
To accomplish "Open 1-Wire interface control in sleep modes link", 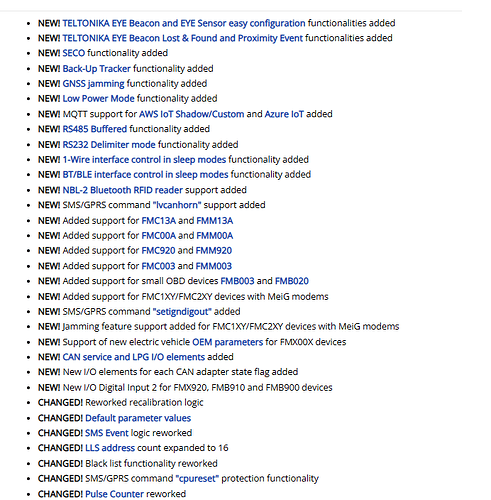I will 144,160.
